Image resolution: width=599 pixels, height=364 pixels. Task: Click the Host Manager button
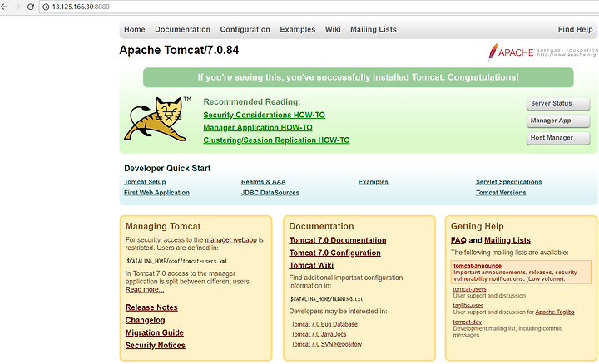tap(558, 138)
